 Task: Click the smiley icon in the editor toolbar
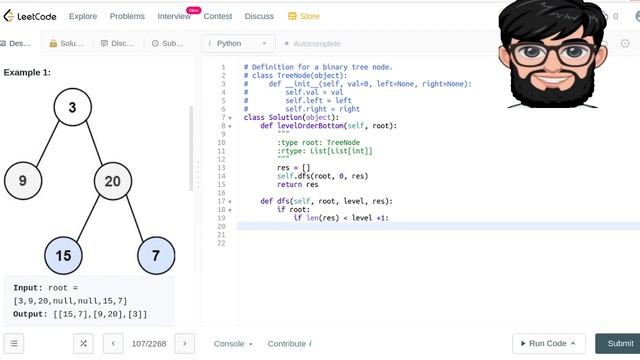(625, 43)
